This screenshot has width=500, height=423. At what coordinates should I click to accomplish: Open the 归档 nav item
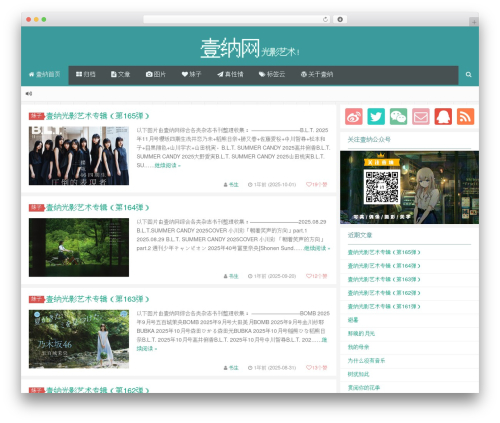tap(86, 74)
